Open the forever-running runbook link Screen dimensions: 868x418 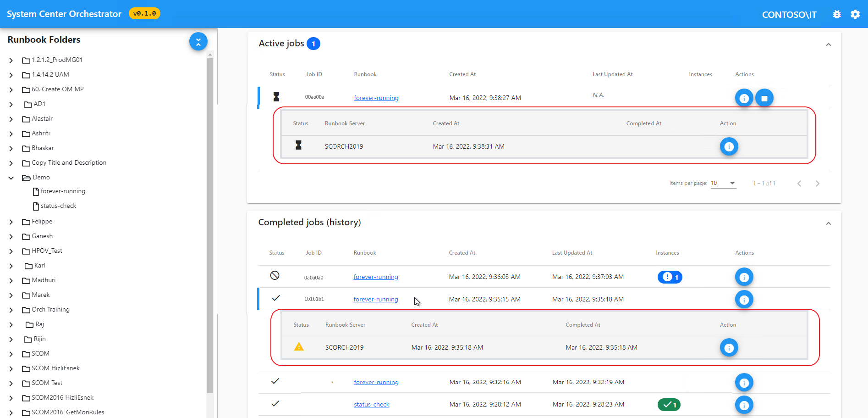tap(376, 98)
